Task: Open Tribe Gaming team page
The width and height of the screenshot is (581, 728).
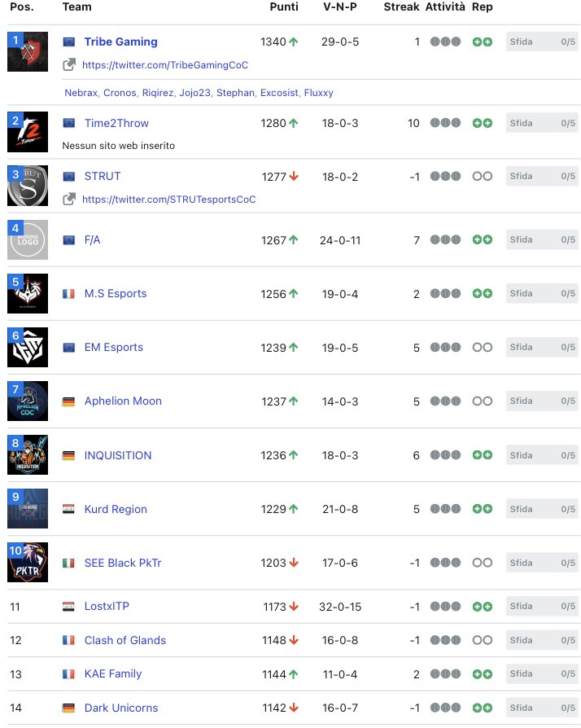Action: pos(120,42)
